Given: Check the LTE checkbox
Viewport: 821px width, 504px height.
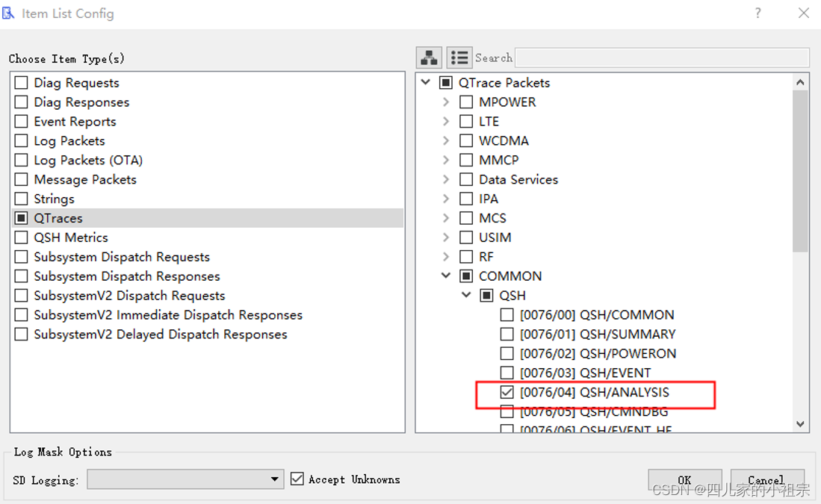Looking at the screenshot, I should tap(466, 122).
